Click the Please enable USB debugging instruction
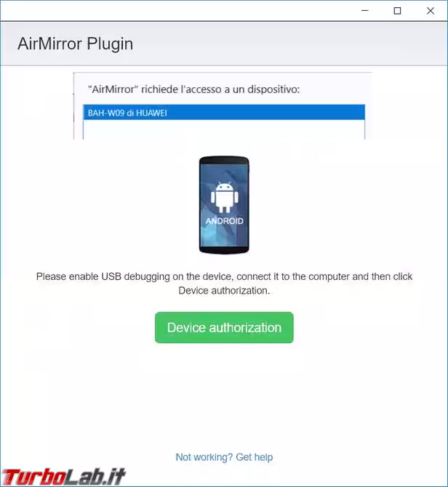The height and width of the screenshot is (487, 448). pyautogui.click(x=224, y=283)
